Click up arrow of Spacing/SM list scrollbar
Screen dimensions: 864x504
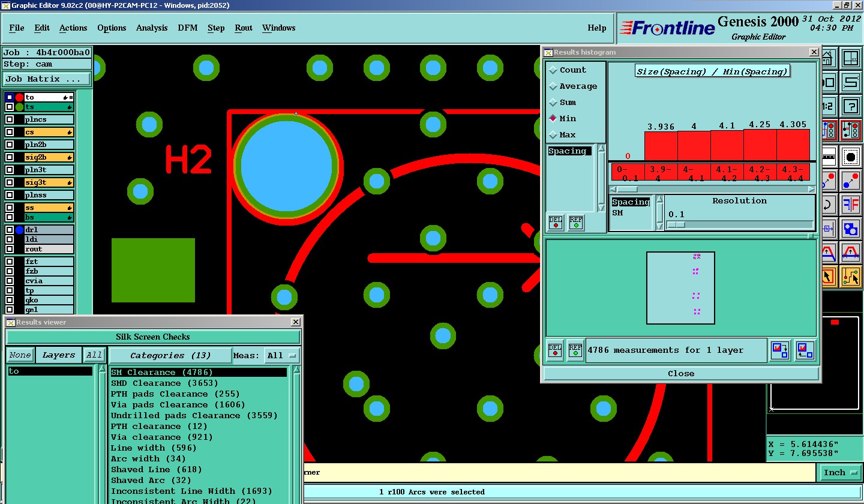click(659, 199)
